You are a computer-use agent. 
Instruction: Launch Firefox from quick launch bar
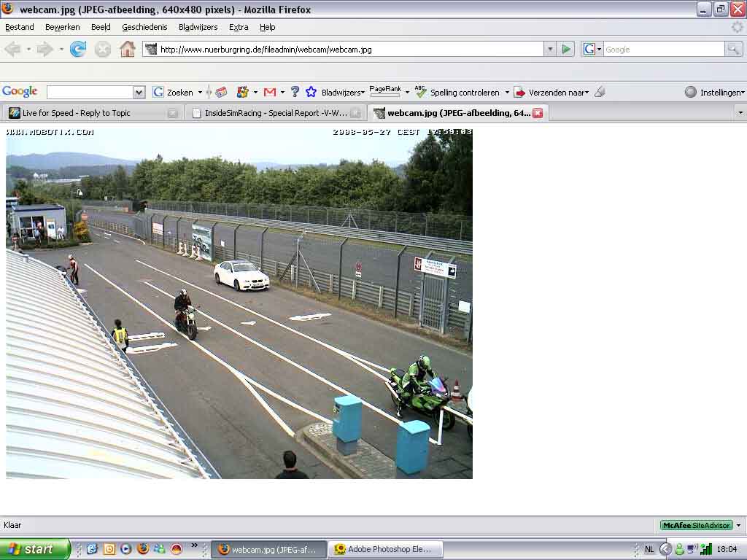(x=142, y=548)
